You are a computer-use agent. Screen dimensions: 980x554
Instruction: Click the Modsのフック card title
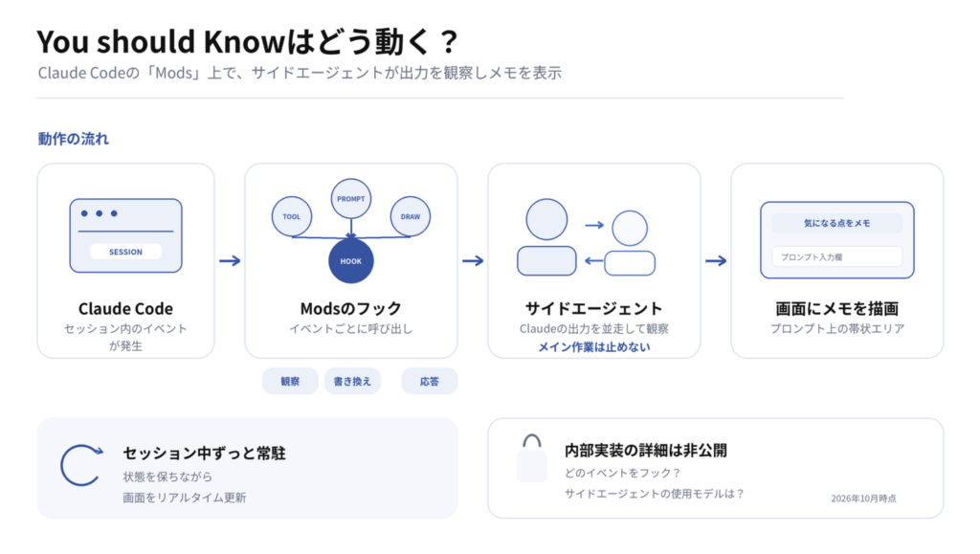click(x=350, y=308)
